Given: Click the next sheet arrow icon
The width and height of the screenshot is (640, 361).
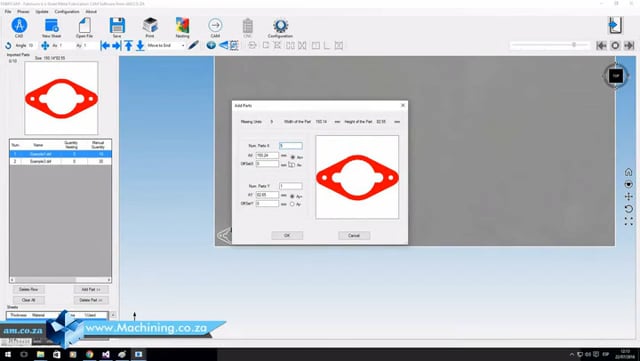Looking at the screenshot, I should pos(629,45).
